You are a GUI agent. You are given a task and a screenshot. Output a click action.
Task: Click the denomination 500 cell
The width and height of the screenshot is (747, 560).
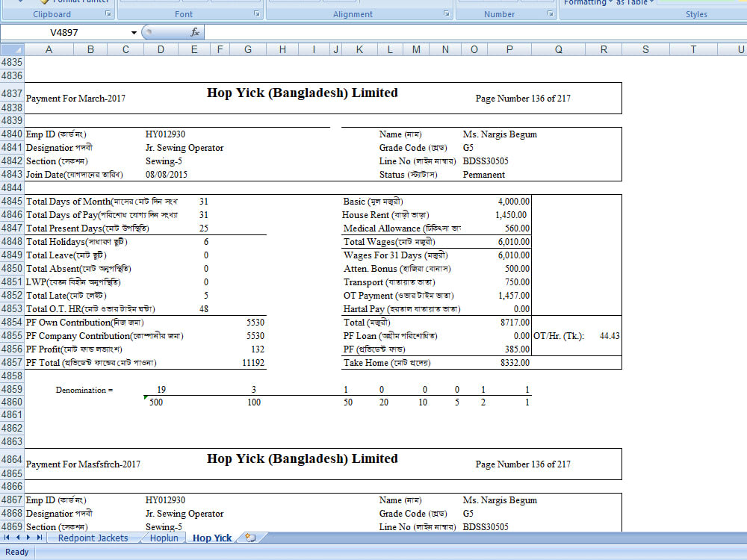pos(156,402)
